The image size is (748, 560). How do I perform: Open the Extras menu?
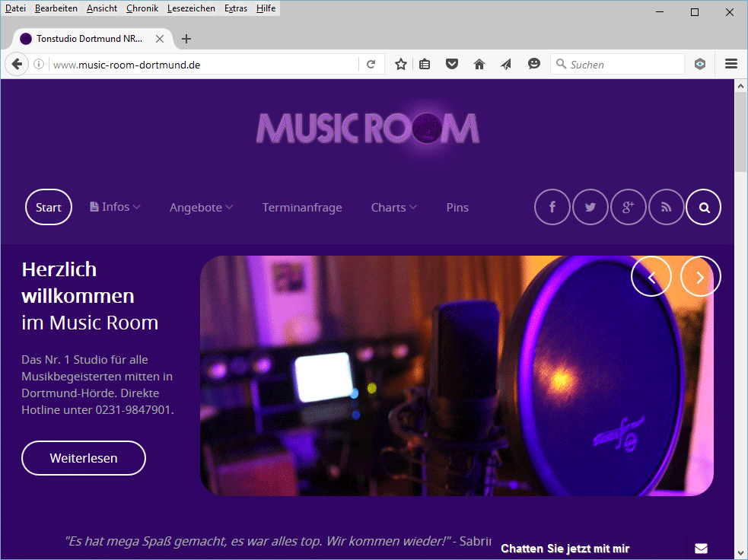236,8
